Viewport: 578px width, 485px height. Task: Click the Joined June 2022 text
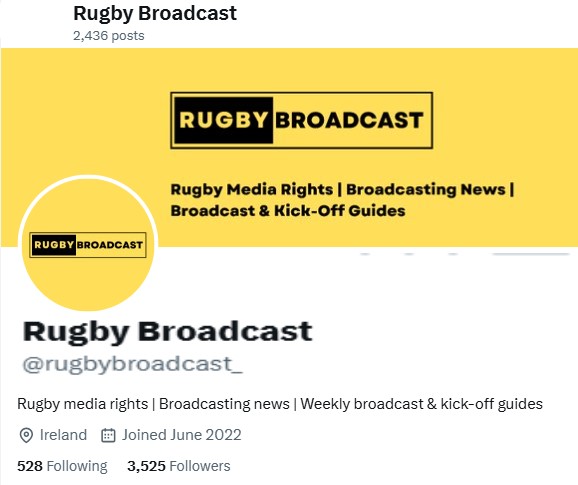click(x=182, y=435)
